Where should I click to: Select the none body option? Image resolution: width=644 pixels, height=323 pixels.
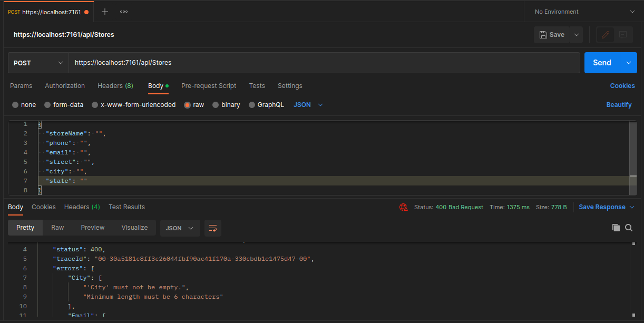[24, 105]
